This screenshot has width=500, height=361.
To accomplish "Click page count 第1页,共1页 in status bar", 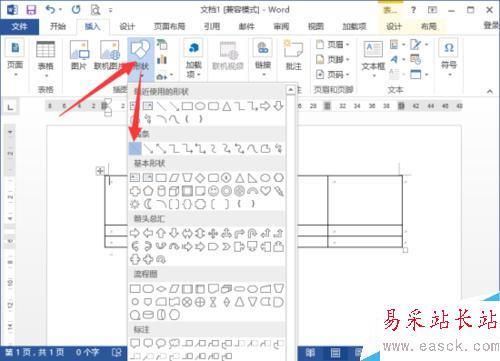I will pos(35,352).
